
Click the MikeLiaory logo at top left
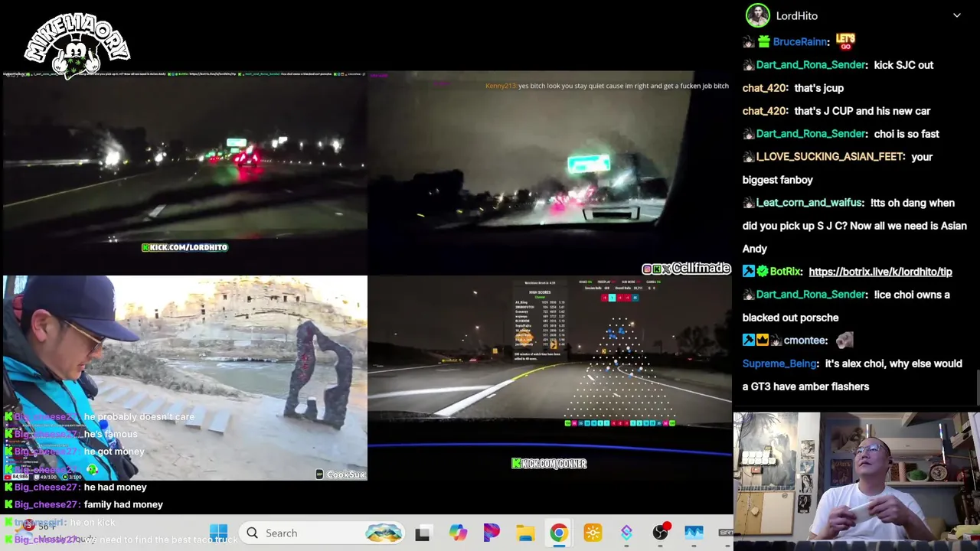(x=77, y=45)
